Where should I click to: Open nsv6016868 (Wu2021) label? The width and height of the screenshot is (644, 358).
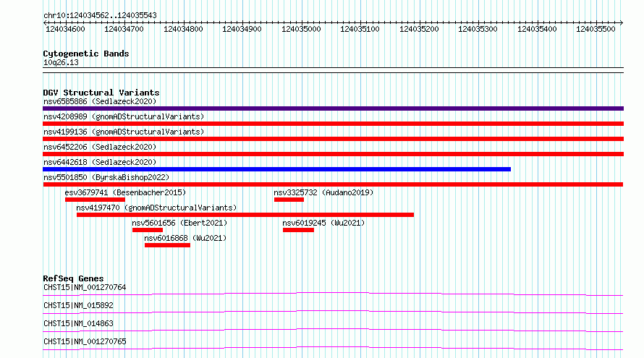coord(185,238)
